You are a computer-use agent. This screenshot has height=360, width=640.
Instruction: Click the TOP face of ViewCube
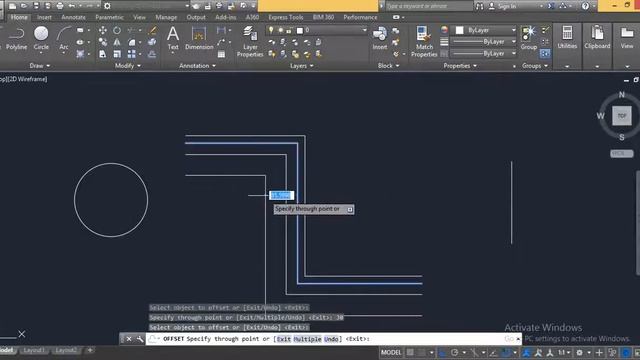(622, 116)
